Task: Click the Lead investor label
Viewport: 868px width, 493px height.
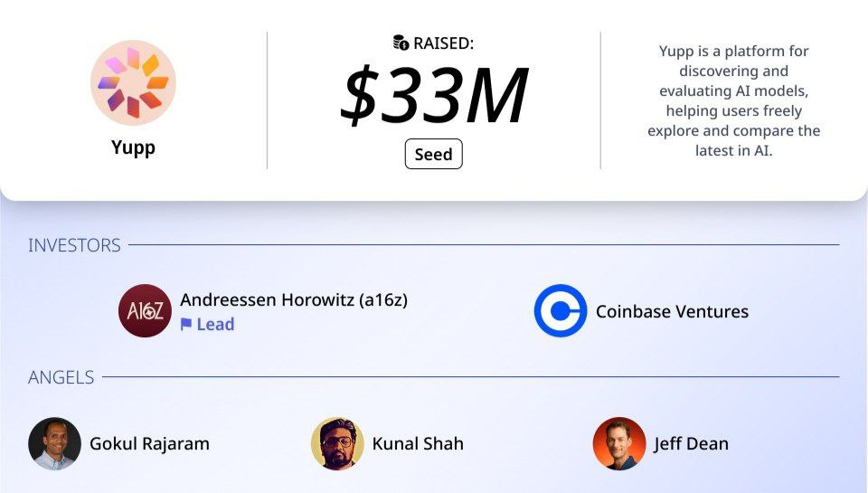Action: pos(215,325)
